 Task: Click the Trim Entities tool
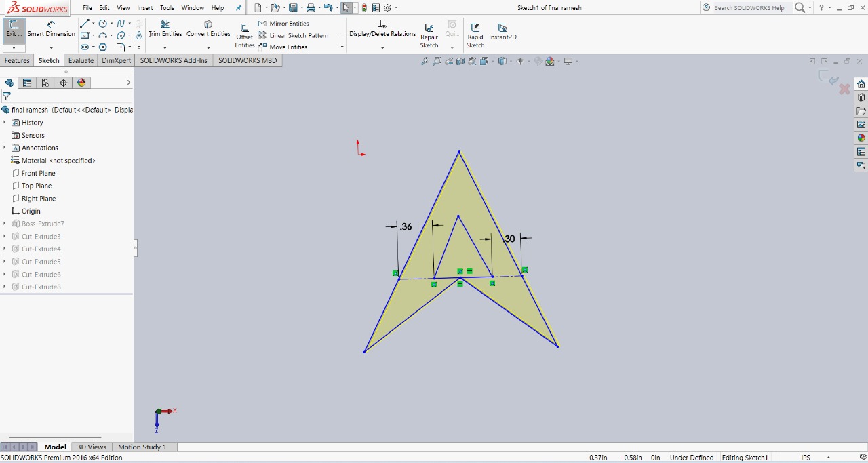pyautogui.click(x=165, y=29)
